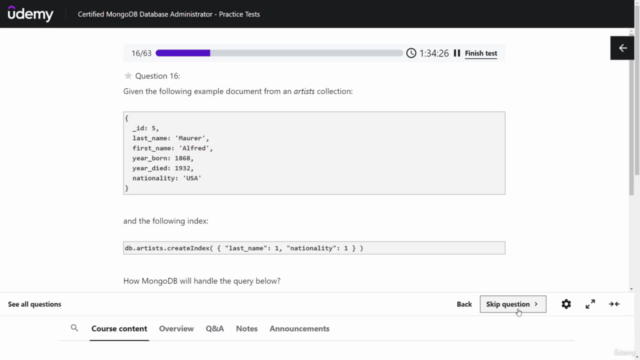The image size is (640, 360).
Task: Click the collapse view arrows icon
Action: (614, 304)
